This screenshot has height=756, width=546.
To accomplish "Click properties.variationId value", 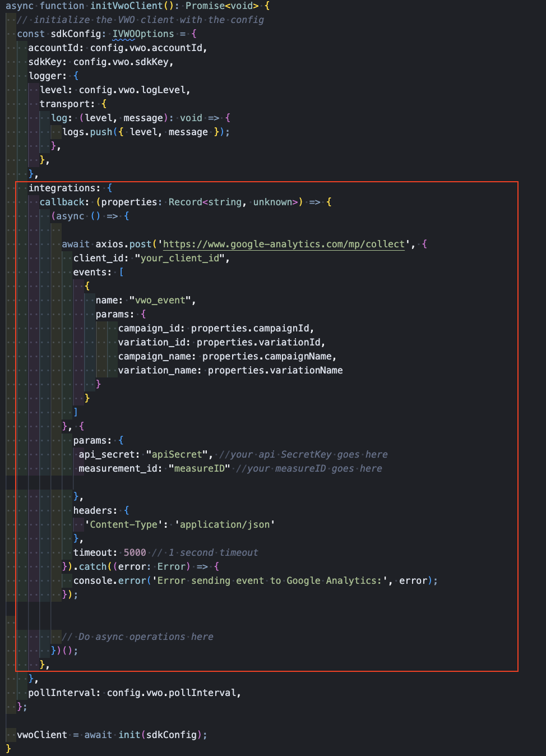I will point(258,342).
